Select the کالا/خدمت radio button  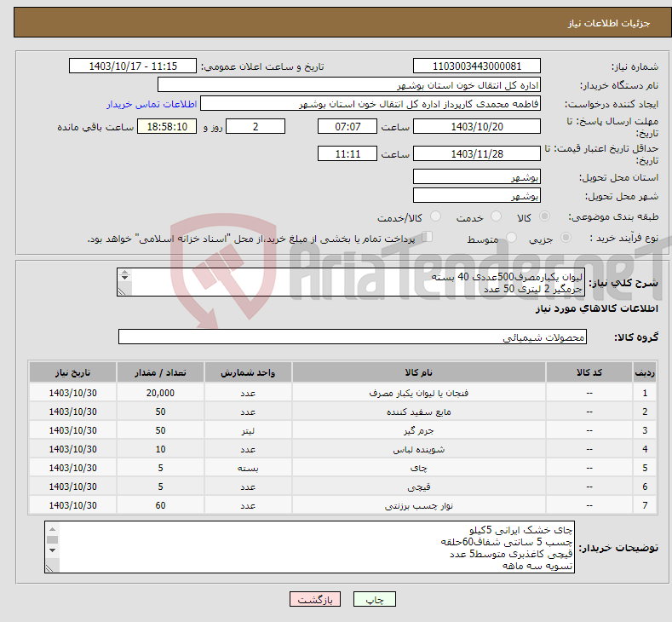point(435,216)
